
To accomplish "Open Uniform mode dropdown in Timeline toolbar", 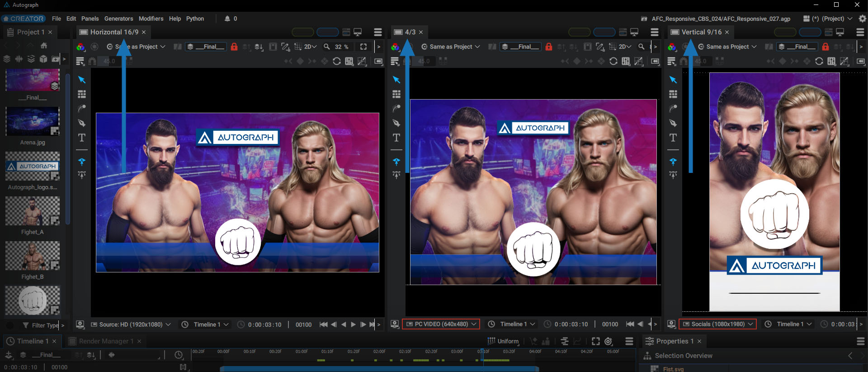I will point(504,341).
